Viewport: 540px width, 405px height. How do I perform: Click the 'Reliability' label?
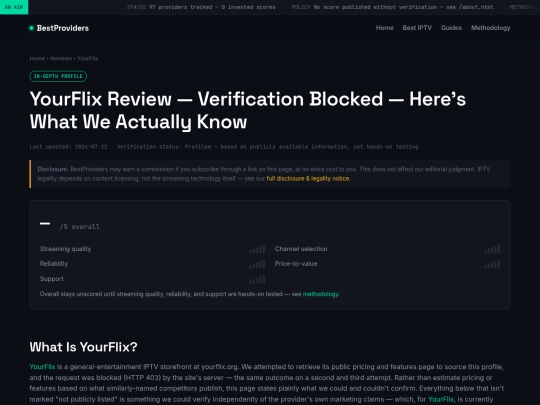click(54, 264)
